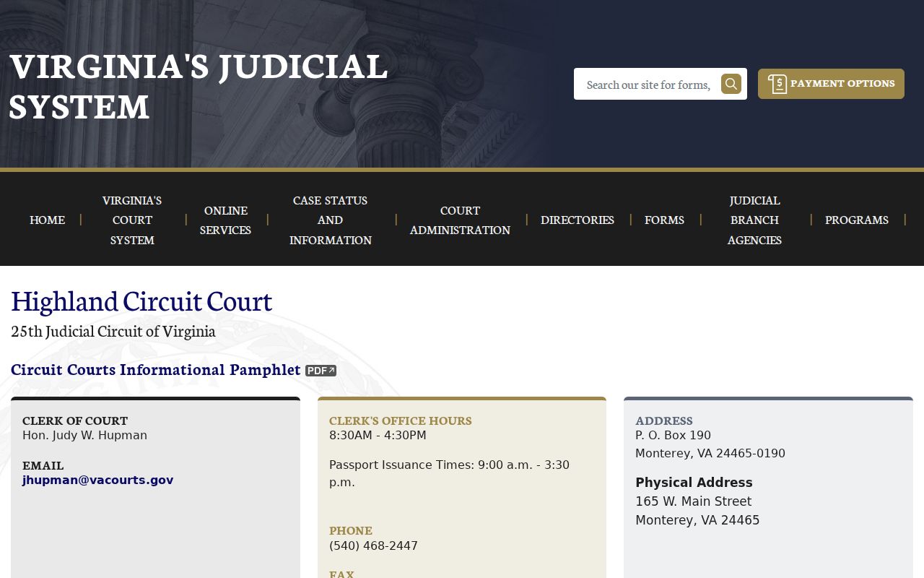
Task: Select the phone number (540) 468-2447
Action: (x=373, y=545)
